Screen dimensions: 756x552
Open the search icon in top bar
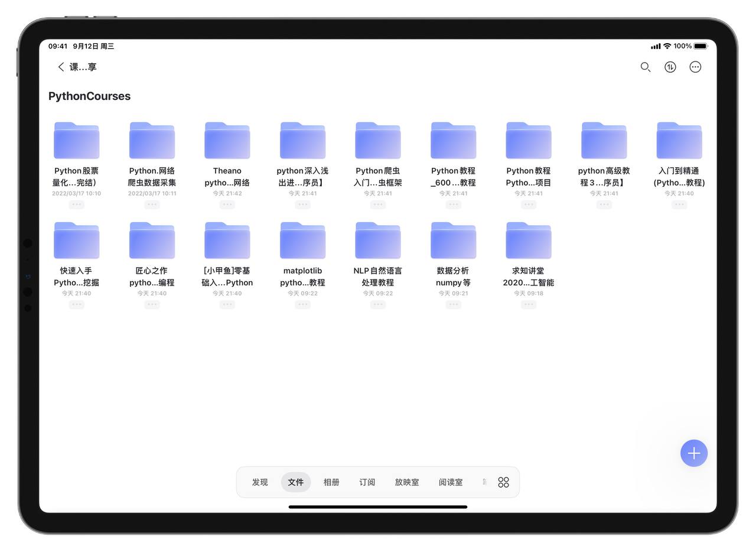point(646,67)
